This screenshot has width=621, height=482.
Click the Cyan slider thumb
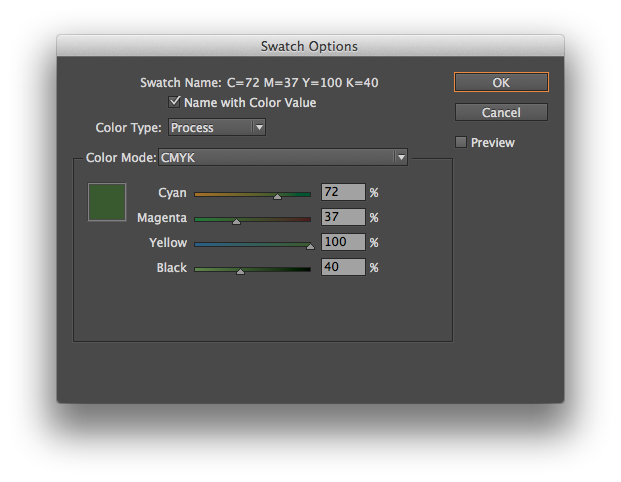pos(278,196)
